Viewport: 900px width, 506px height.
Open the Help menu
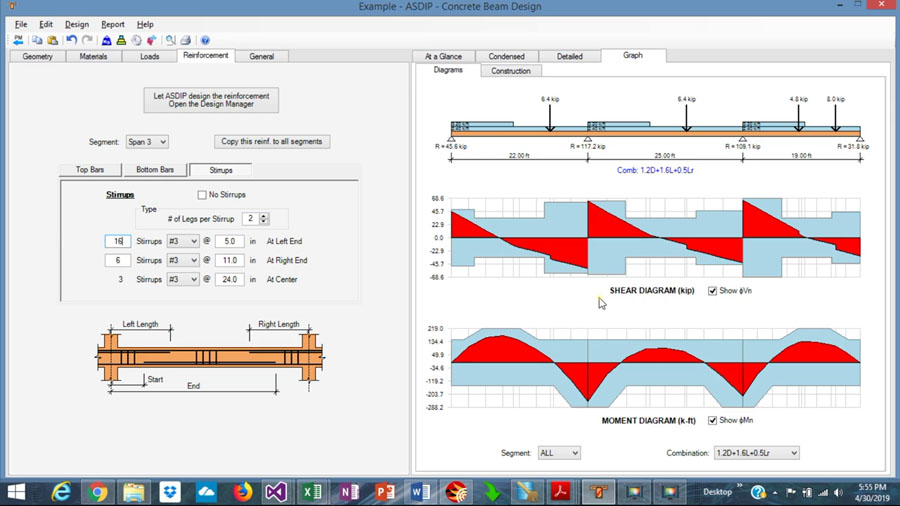145,24
